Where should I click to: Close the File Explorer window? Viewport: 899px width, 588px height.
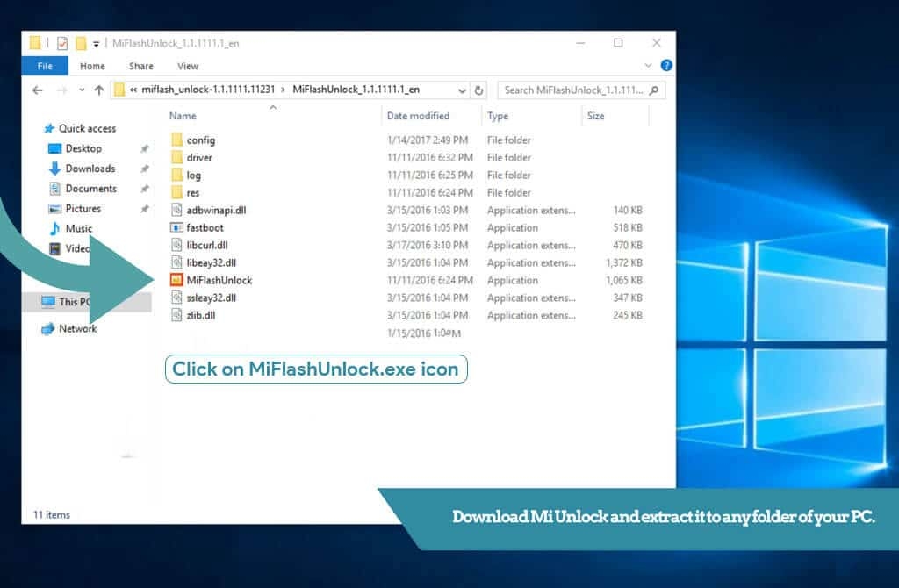click(657, 43)
